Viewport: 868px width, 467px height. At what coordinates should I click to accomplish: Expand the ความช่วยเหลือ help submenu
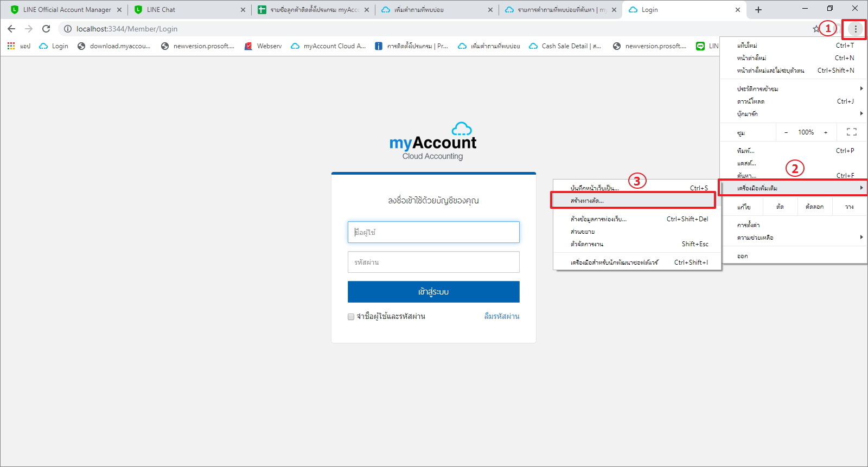[x=794, y=238]
